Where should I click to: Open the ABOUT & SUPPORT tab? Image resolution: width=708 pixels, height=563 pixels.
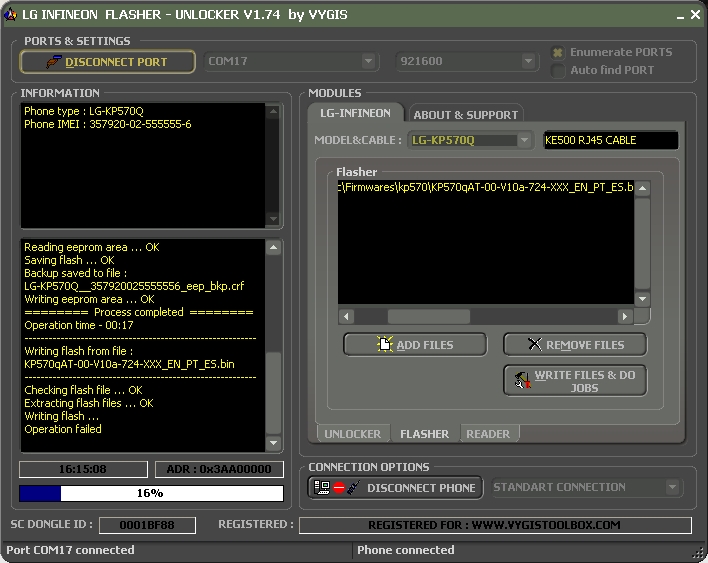click(x=466, y=114)
